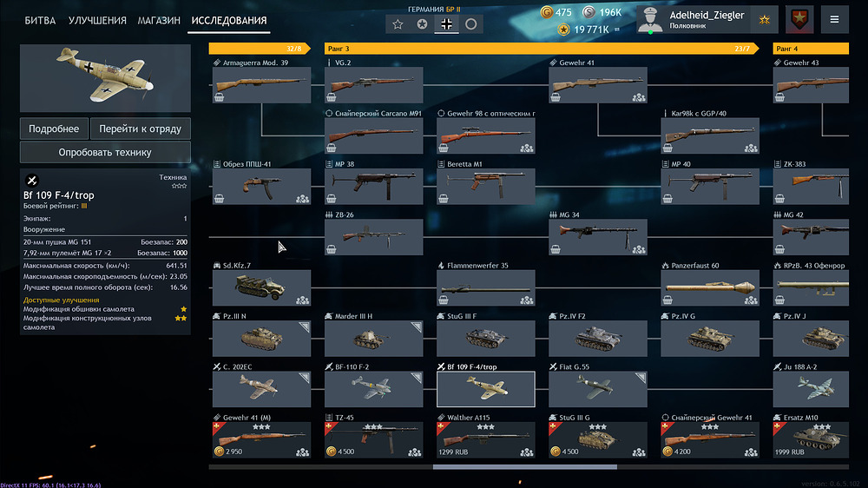Click the Перейти к отряду button
The image size is (868, 488).
click(x=140, y=129)
